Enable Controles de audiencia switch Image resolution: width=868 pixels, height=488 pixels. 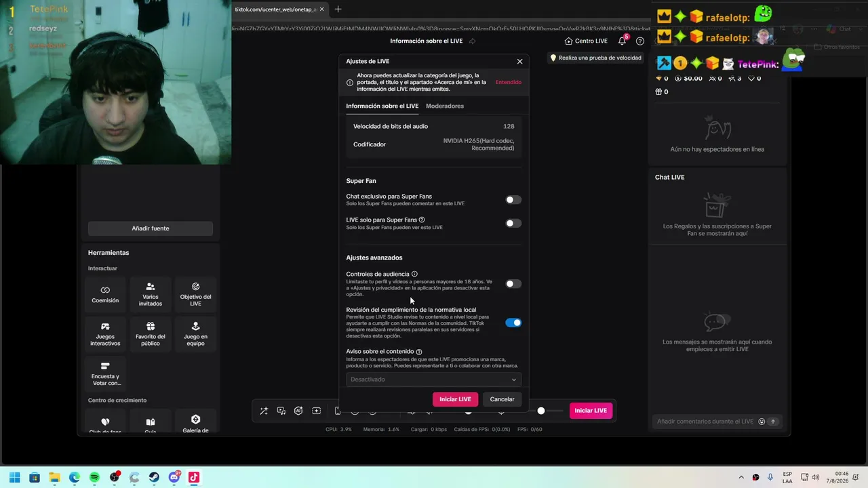513,284
